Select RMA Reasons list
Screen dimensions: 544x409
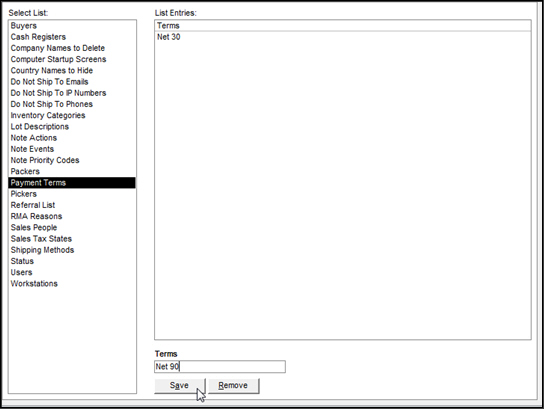click(x=72, y=216)
